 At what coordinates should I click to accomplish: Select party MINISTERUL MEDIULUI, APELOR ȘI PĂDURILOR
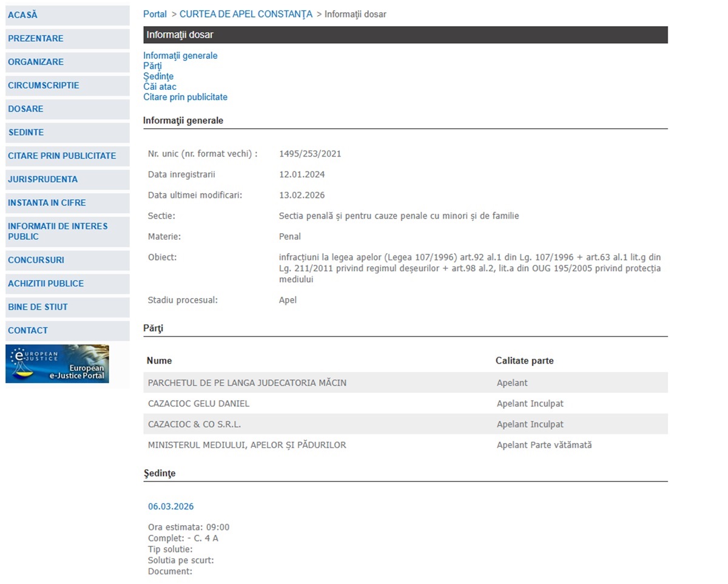(247, 445)
